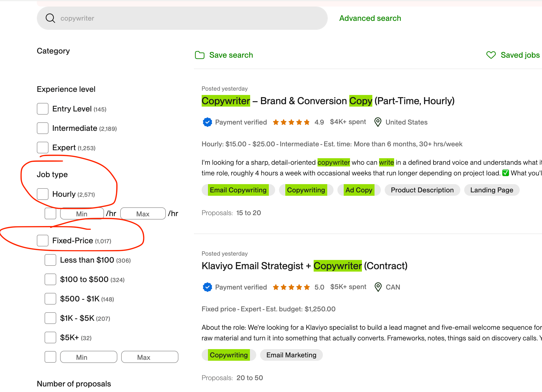Expand the Category filter section
The image size is (542, 392).
pos(53,51)
